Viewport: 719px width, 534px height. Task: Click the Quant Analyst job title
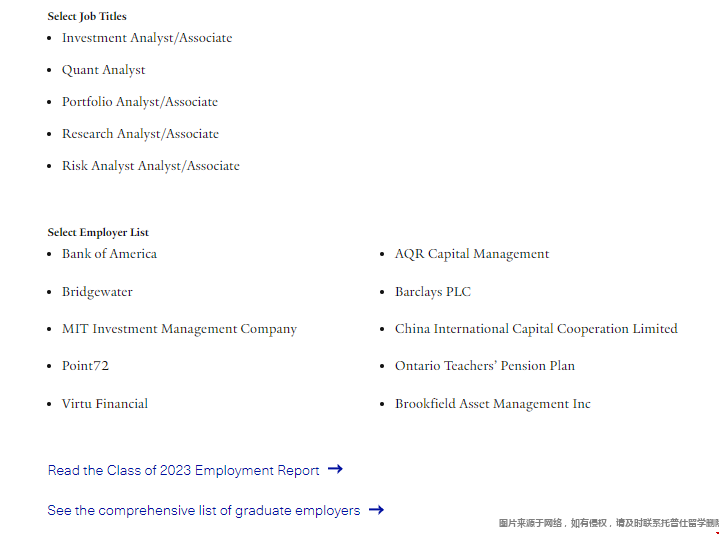104,70
